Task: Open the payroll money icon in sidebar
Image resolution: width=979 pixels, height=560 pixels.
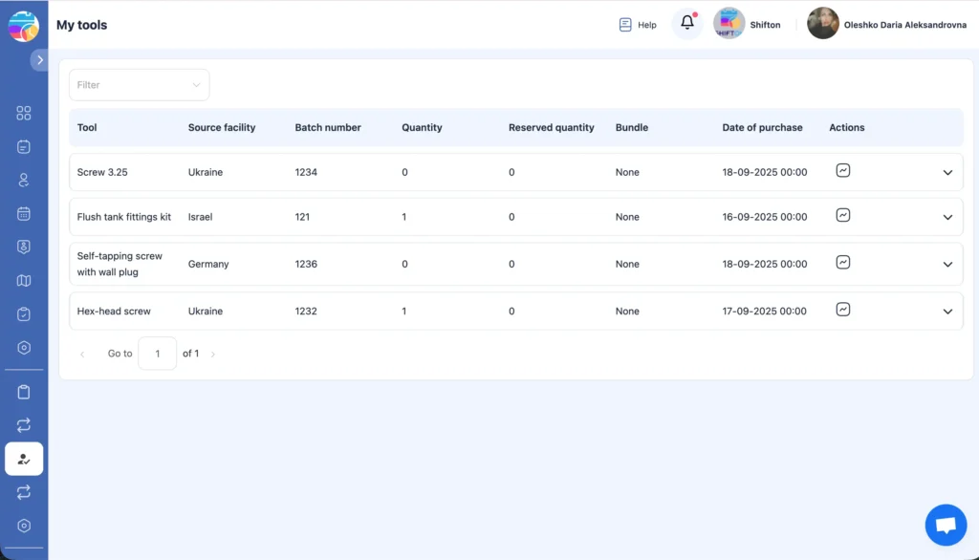Action: coord(23,247)
